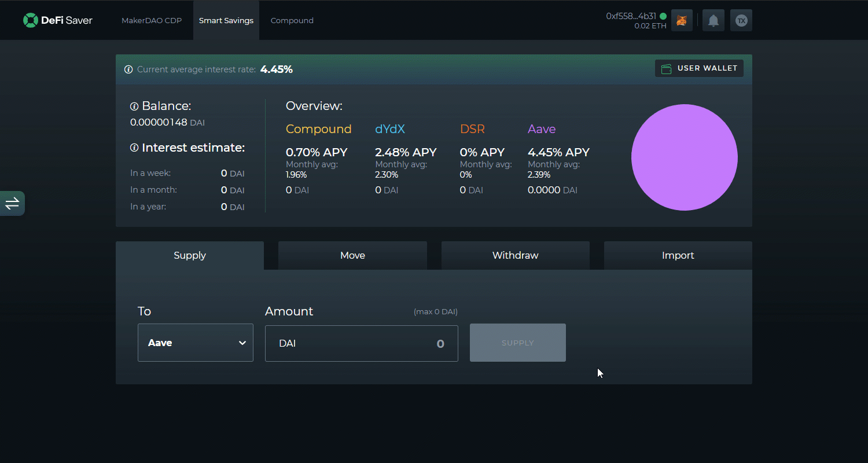The image size is (868, 463).
Task: Click the USER WALLET button
Action: click(x=699, y=68)
